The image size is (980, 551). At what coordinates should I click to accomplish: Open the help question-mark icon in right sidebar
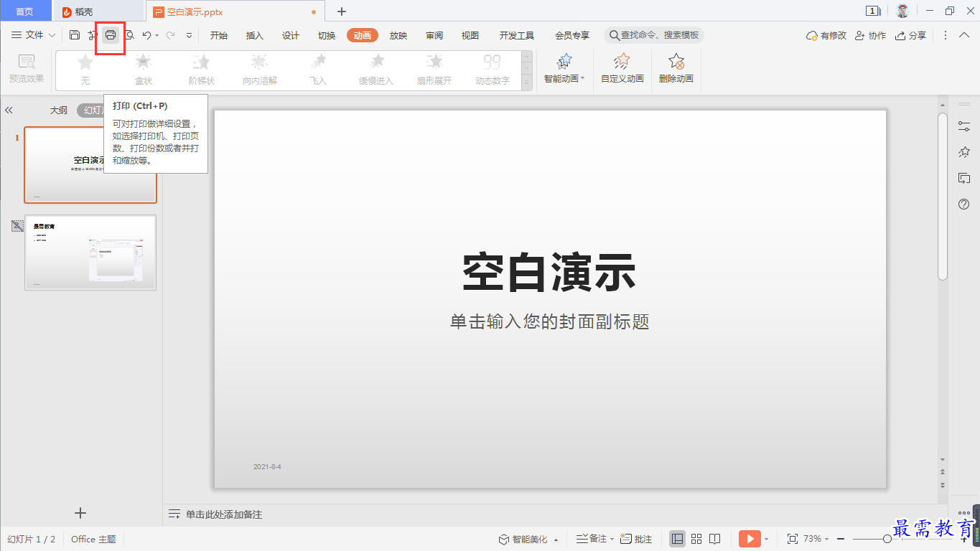964,204
